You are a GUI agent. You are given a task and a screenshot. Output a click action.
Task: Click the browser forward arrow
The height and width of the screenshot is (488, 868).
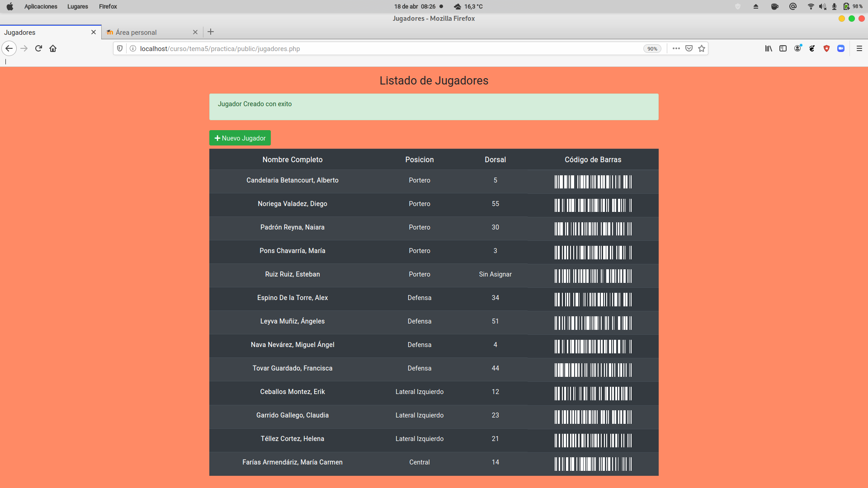pyautogui.click(x=24, y=48)
